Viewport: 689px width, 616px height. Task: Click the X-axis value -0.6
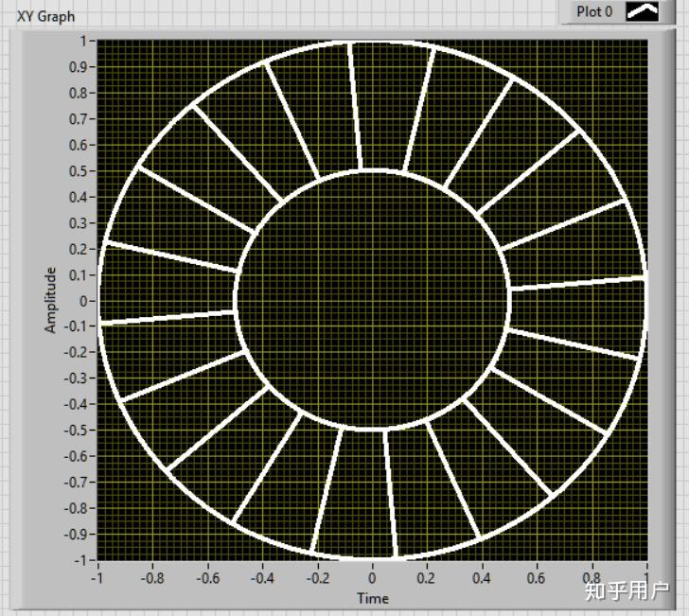207,578
